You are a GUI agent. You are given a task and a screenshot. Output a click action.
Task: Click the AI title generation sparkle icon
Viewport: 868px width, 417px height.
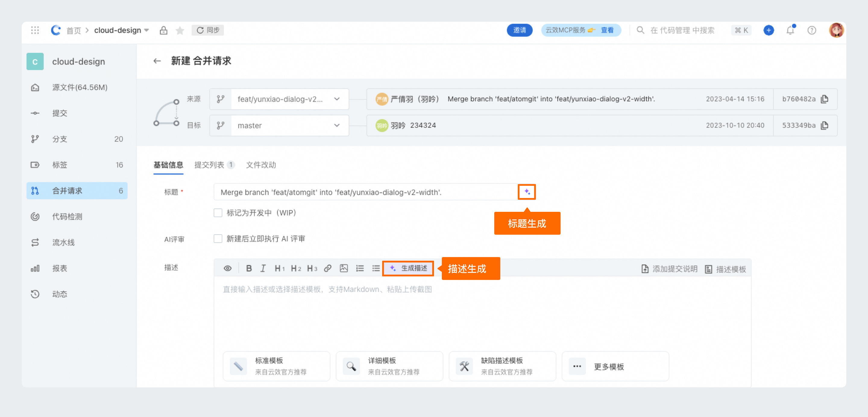[527, 192]
